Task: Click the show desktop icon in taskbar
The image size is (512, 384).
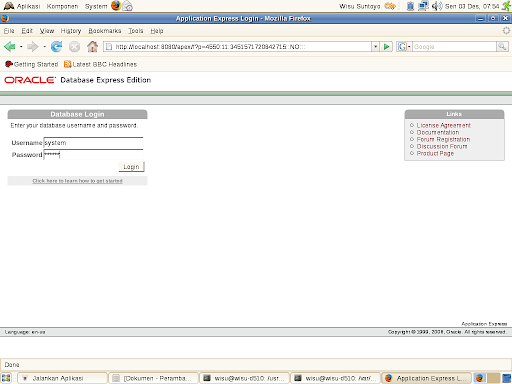Action: [x=6, y=378]
